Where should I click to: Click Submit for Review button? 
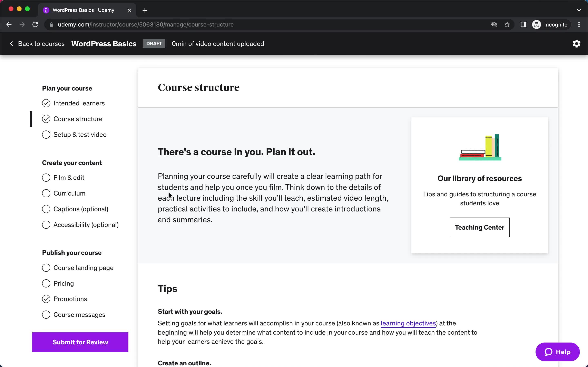[x=80, y=342]
